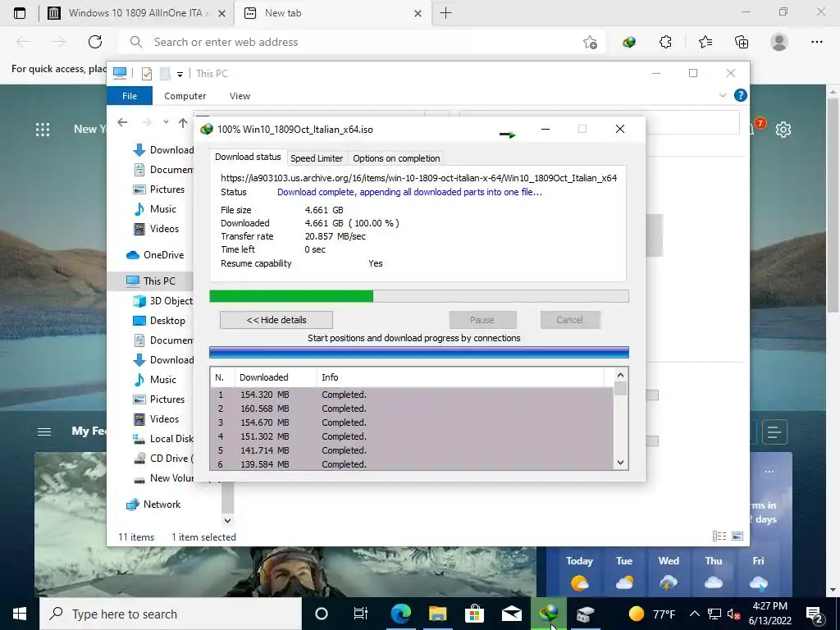Viewport: 840px width, 630px height.
Task: Open the quick access toolbar customize dropdown
Action: [180, 74]
